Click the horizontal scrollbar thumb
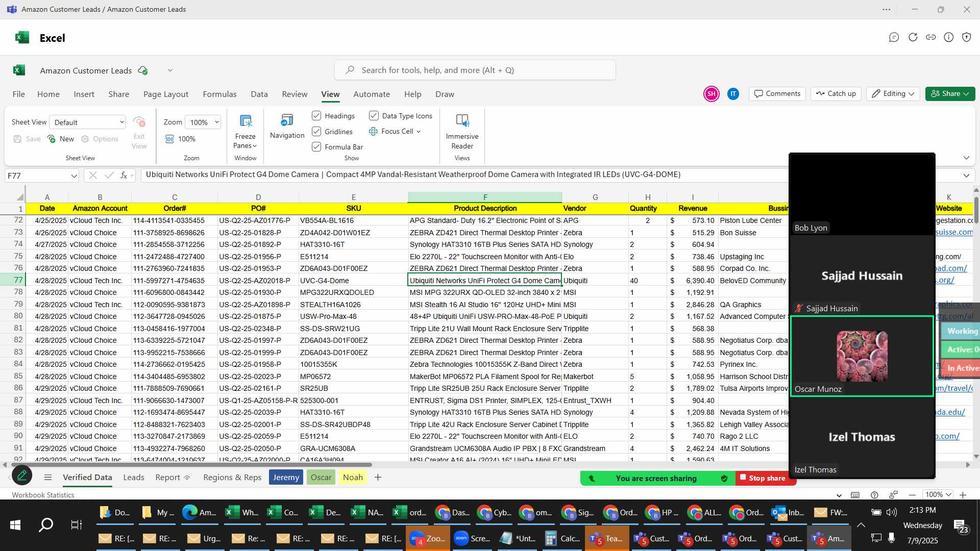 [x=191, y=465]
